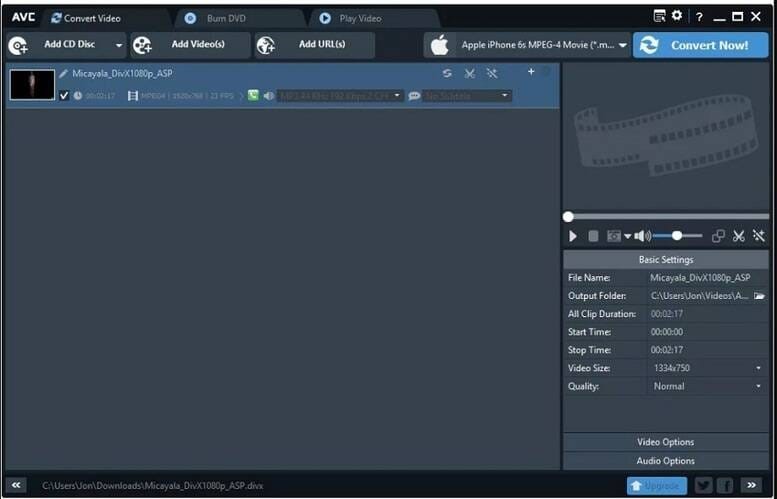
Task: Click the Basic Settings header
Action: tap(666, 260)
